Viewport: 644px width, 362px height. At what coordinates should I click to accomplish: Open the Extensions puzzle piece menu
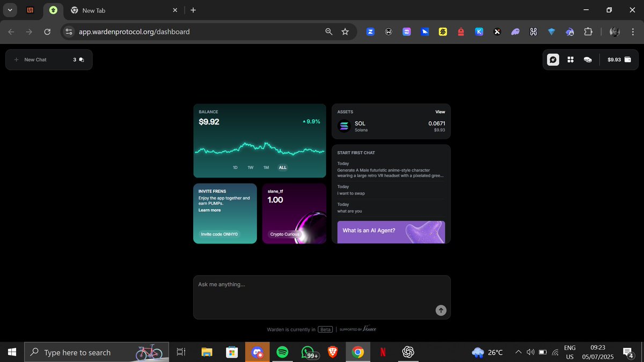coord(588,32)
